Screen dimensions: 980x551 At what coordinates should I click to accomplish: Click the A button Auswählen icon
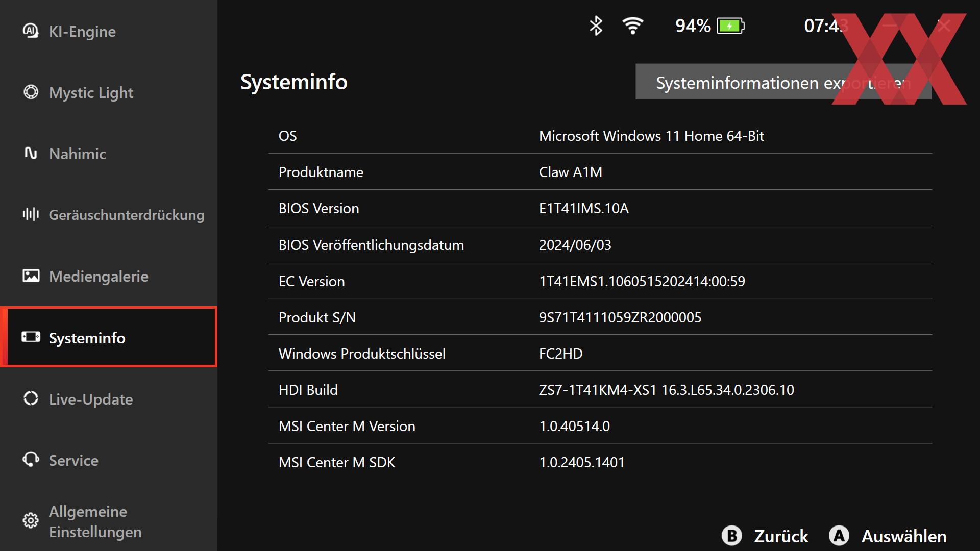[x=839, y=536]
